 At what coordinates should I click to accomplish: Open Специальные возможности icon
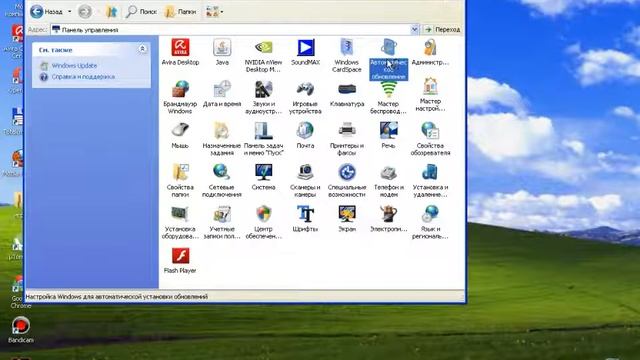pos(347,180)
